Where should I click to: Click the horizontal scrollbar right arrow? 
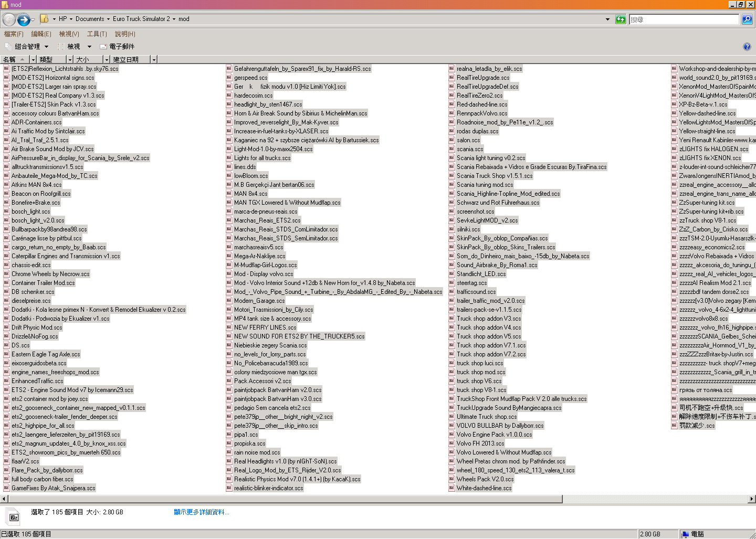tap(752, 499)
